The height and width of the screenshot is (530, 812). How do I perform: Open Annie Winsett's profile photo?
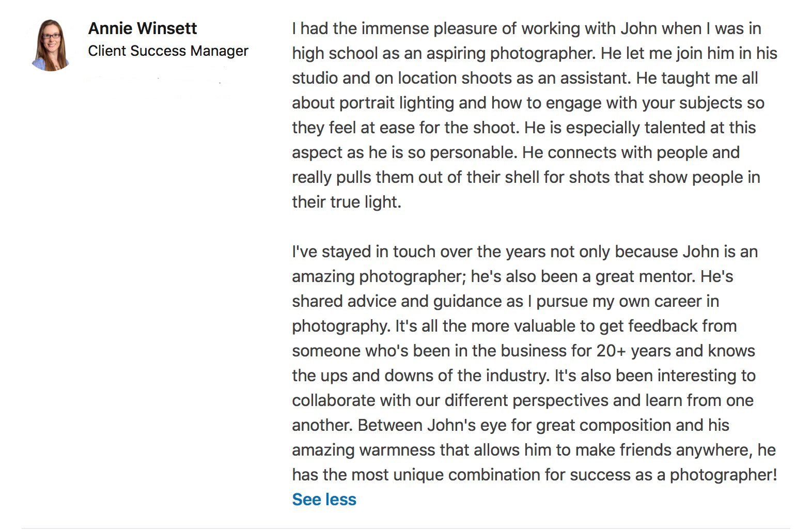(51, 45)
